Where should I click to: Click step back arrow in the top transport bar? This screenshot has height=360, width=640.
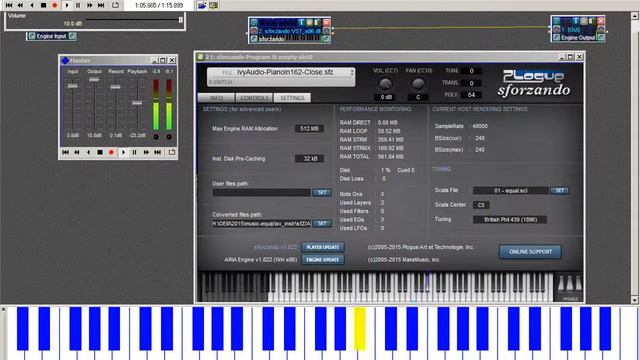[32, 5]
